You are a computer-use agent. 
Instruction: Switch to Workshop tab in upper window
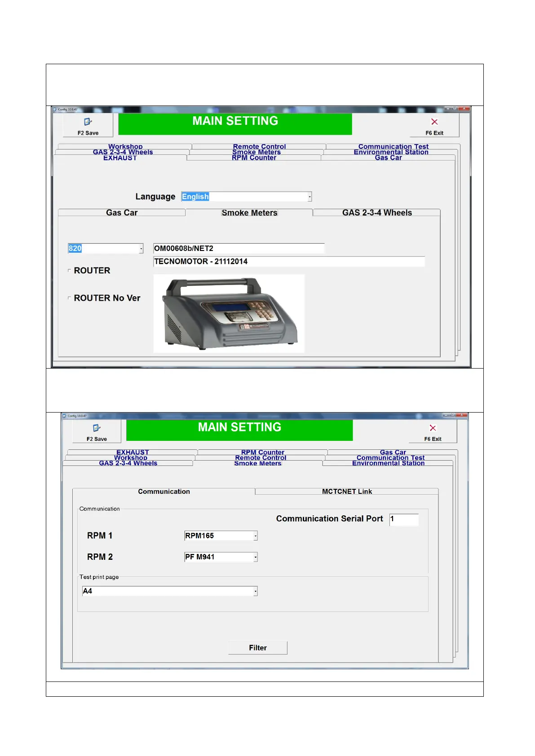point(125,146)
